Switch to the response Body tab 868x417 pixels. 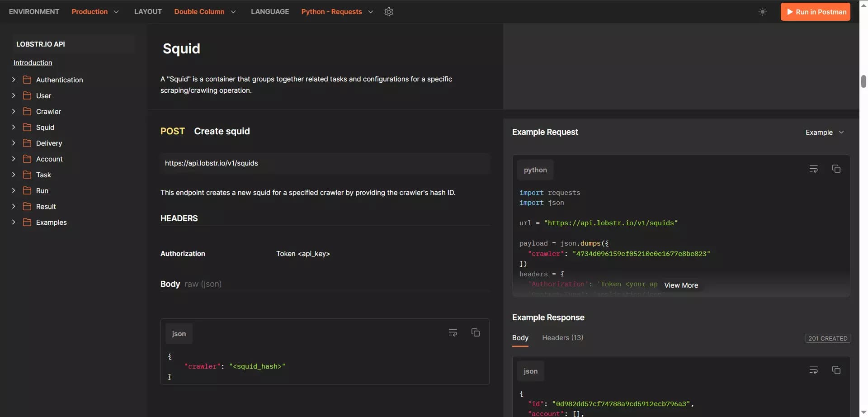520,338
